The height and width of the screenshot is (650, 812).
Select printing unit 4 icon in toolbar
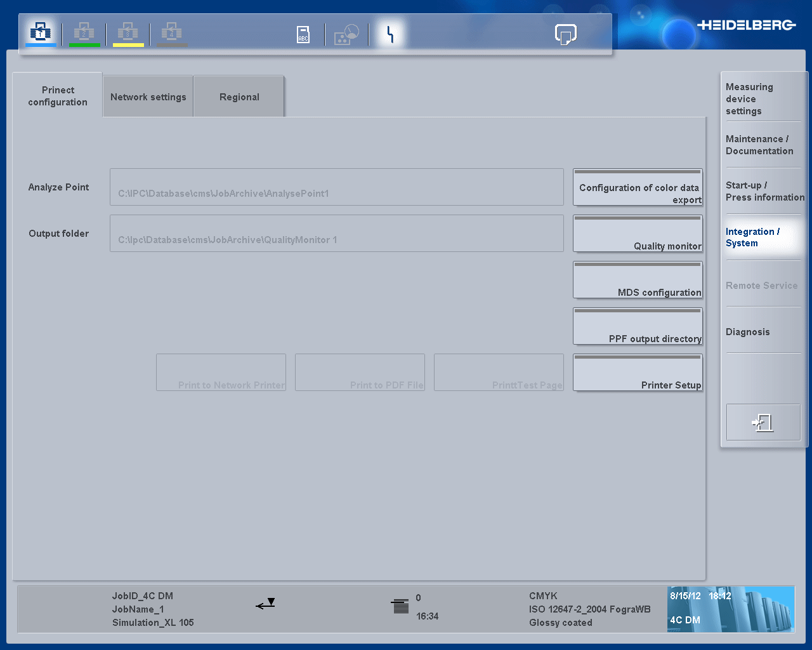171,32
